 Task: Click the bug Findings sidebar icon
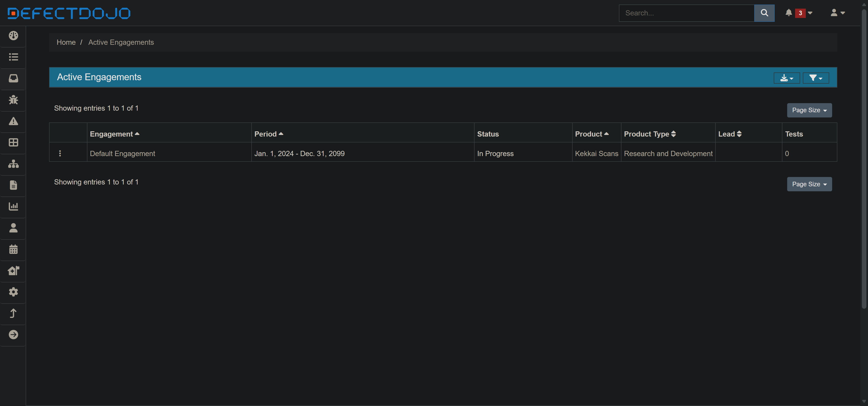coord(13,100)
